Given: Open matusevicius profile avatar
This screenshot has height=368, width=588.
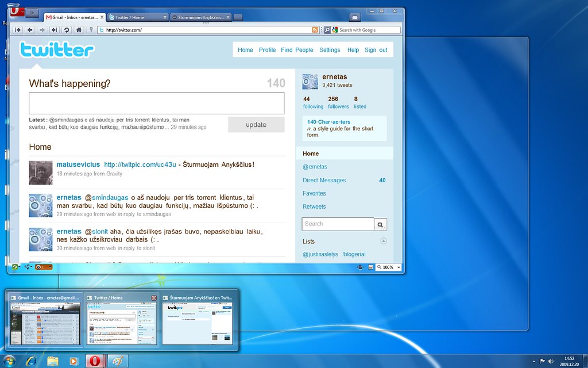Looking at the screenshot, I should (41, 172).
